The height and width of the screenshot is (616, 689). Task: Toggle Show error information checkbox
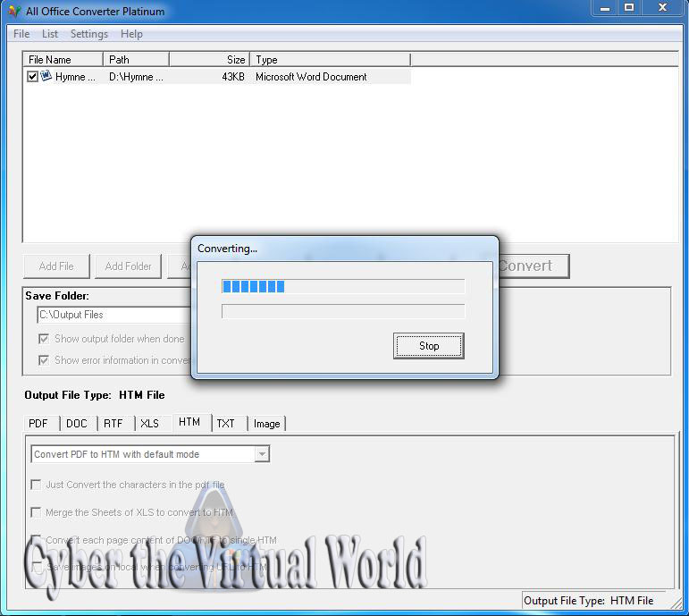44,360
